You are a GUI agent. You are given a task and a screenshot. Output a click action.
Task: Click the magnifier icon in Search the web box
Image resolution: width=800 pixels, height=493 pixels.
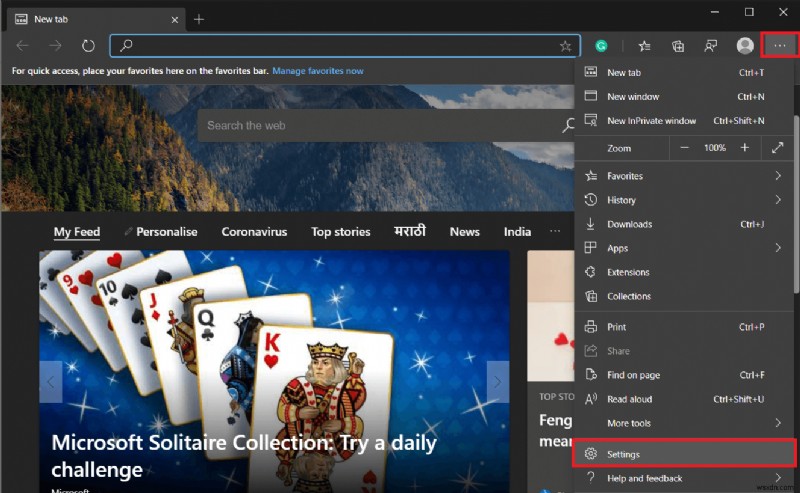pos(567,125)
